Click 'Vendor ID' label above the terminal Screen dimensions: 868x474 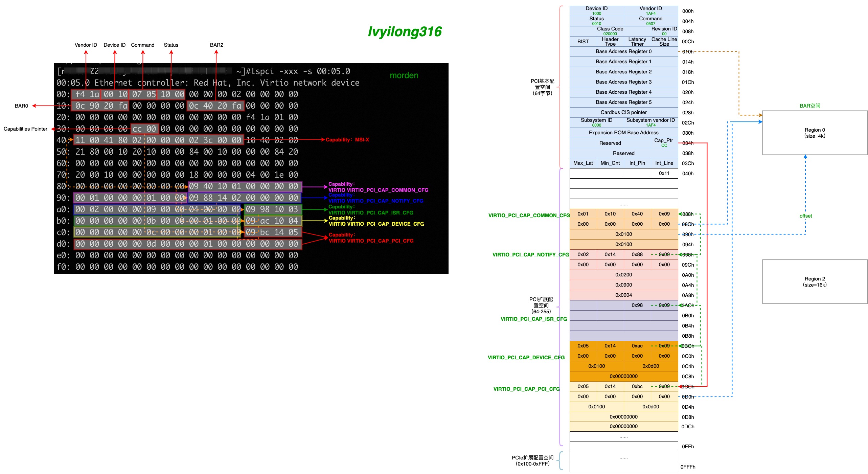[86, 45]
